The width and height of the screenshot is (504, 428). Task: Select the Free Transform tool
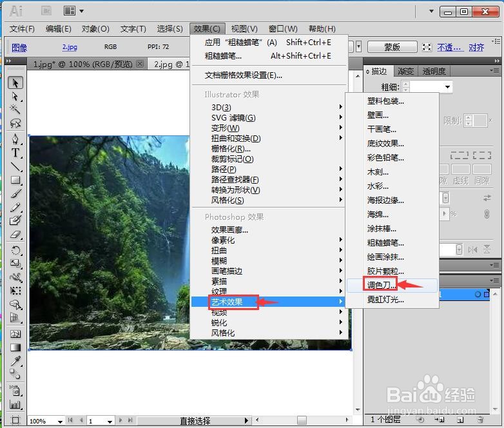pyautogui.click(x=15, y=291)
